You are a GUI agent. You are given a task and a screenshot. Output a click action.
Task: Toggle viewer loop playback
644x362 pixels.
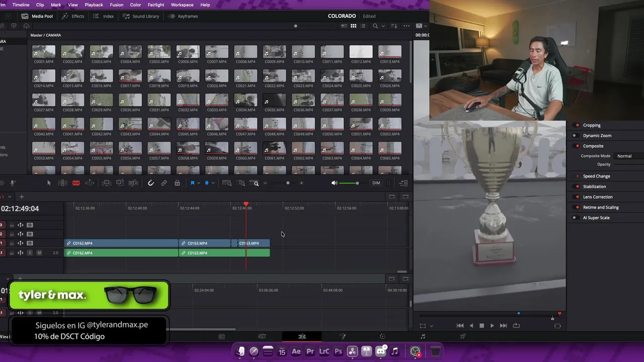tap(516, 325)
